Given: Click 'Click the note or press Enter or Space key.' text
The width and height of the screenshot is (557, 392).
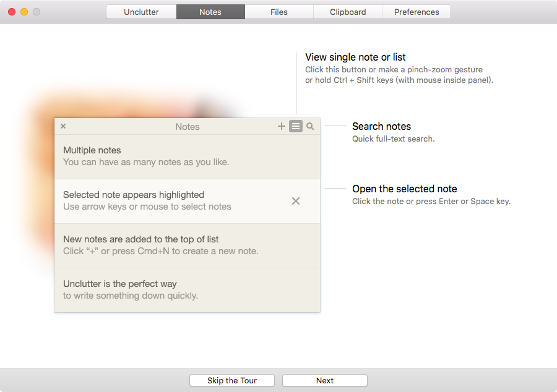Looking at the screenshot, I should point(431,201).
